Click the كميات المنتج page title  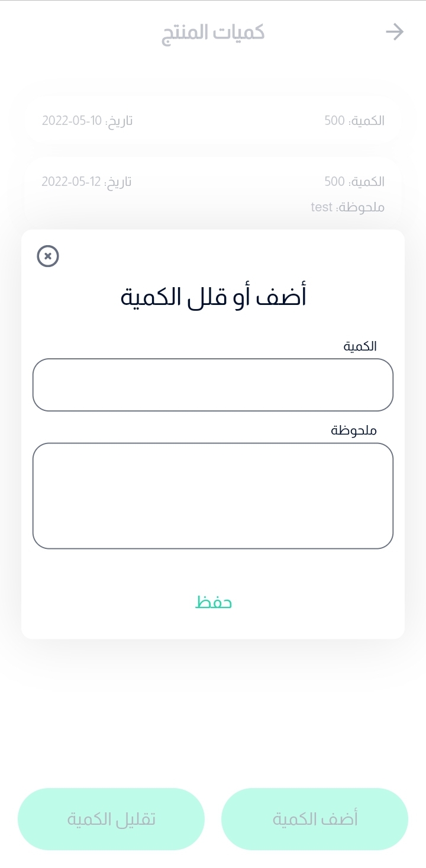coord(213,33)
